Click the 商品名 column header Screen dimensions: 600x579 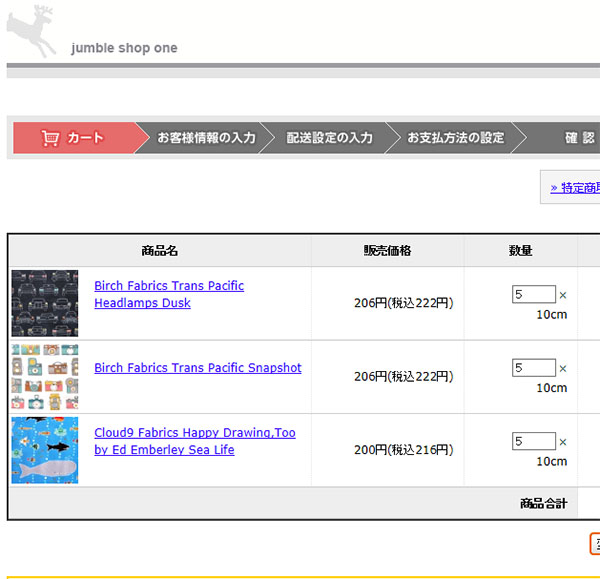(160, 251)
